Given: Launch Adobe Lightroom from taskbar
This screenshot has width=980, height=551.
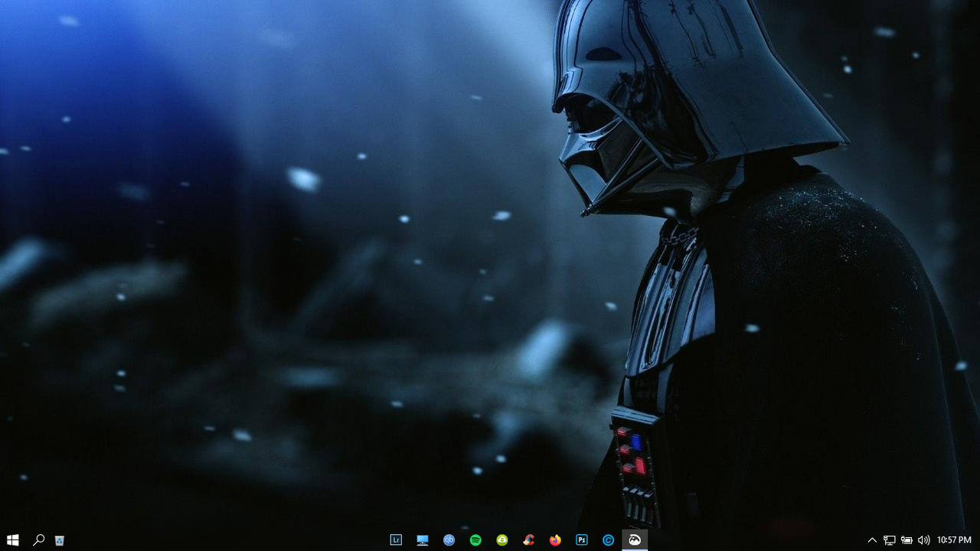Looking at the screenshot, I should 396,540.
